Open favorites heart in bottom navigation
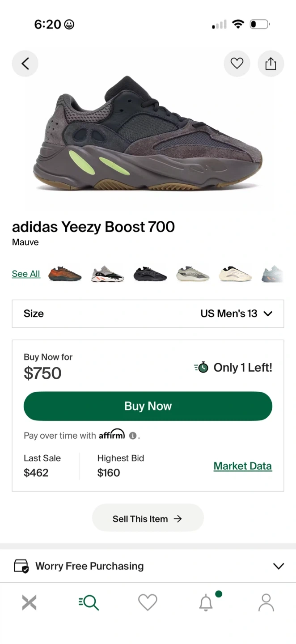The height and width of the screenshot is (644, 296). pos(148,603)
